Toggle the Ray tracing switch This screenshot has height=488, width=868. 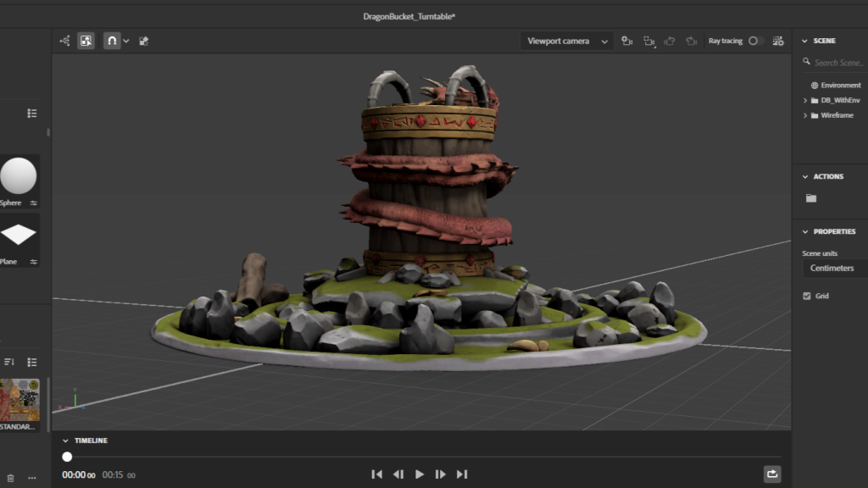point(755,41)
